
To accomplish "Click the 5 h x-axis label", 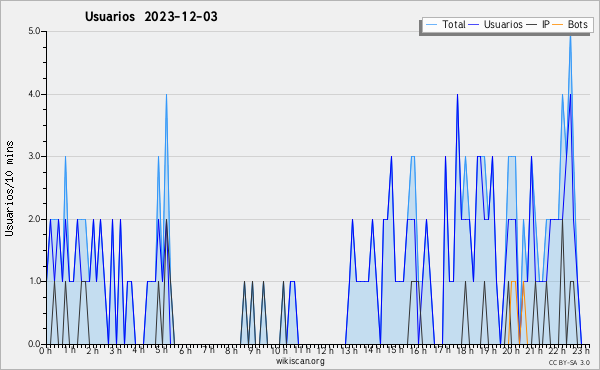I will [x=161, y=350].
